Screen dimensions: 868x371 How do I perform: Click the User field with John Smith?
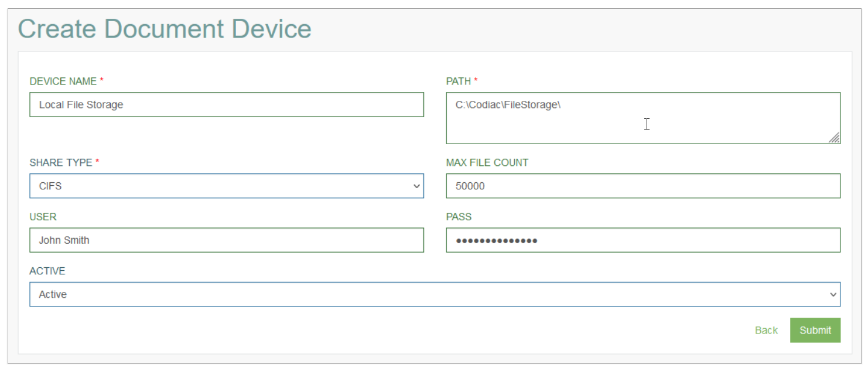[227, 240]
